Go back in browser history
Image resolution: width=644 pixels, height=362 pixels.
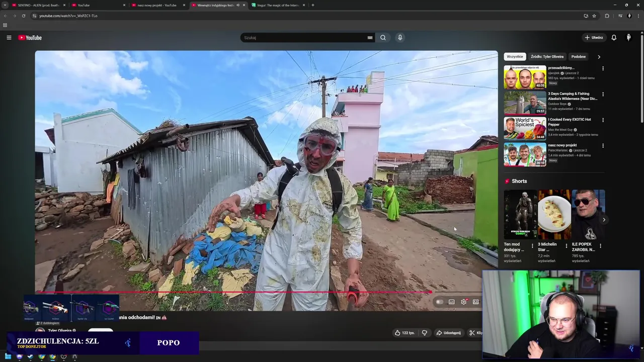(5, 16)
